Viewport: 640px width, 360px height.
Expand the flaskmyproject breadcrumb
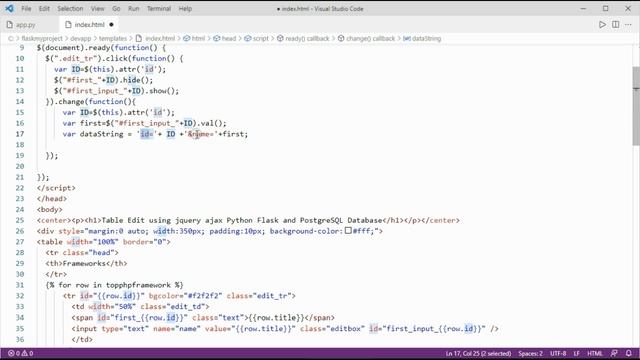(42, 38)
